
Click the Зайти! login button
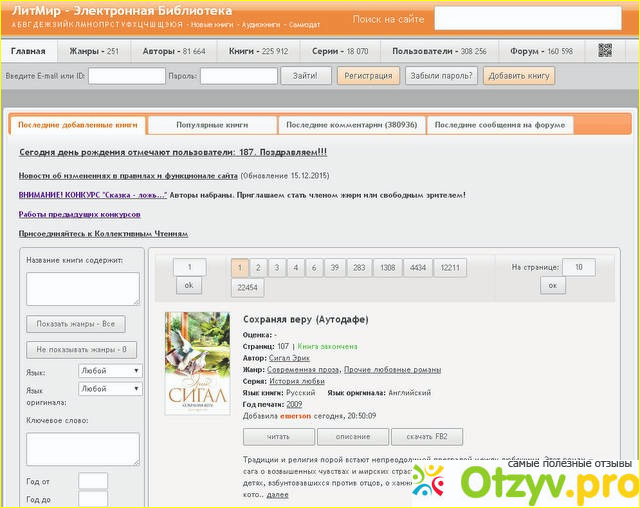pos(306,76)
